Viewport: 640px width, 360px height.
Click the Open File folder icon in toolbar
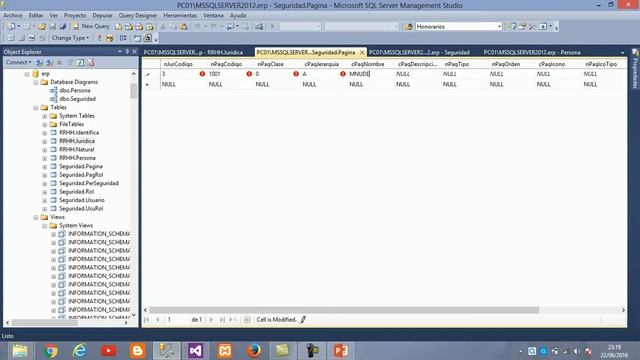42,27
